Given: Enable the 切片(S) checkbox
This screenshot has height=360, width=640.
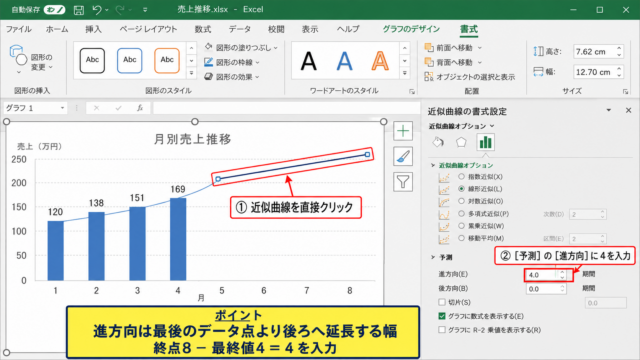Looking at the screenshot, I should pos(442,302).
